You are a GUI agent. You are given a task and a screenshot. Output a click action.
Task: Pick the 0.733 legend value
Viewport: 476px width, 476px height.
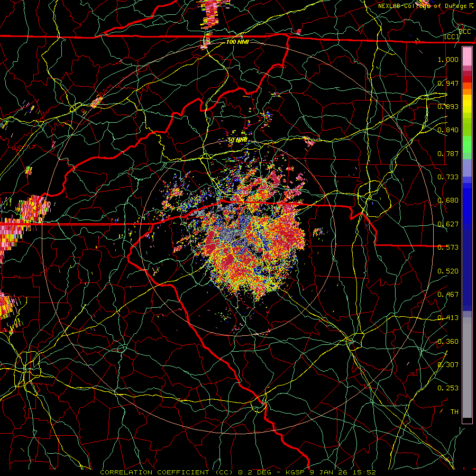coord(448,177)
